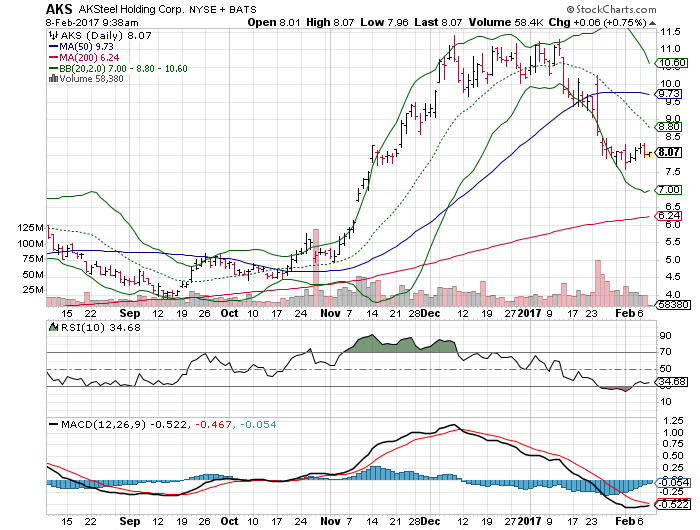Screen dimensions: 700x530
Task: Click the black 8.07 last price tag
Action: point(668,152)
